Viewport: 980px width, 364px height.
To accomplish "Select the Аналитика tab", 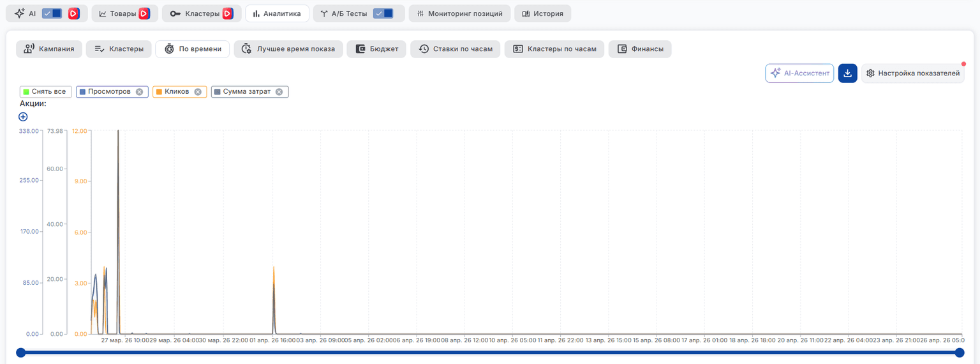I will tap(277, 13).
